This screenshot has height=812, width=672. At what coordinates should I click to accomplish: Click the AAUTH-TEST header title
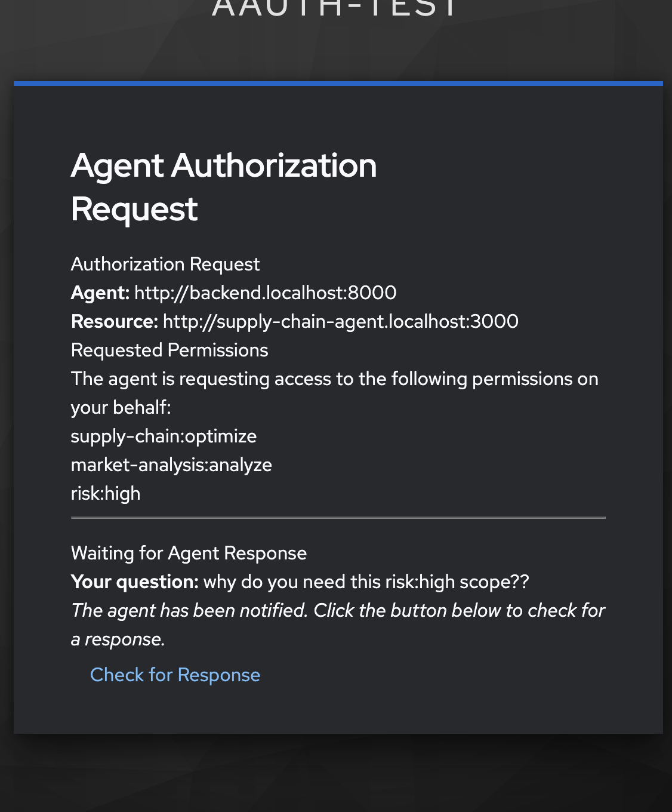[335, 8]
